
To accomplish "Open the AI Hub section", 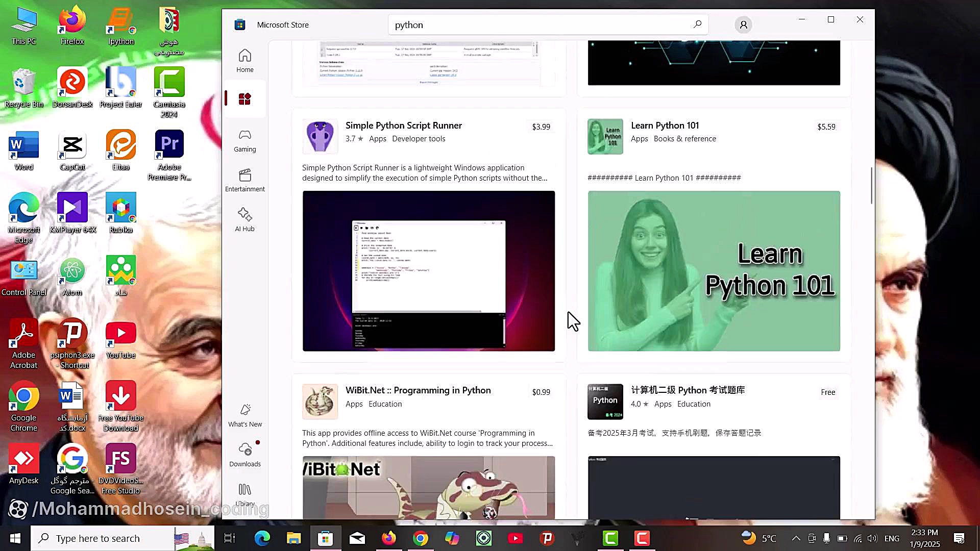I will [x=244, y=220].
